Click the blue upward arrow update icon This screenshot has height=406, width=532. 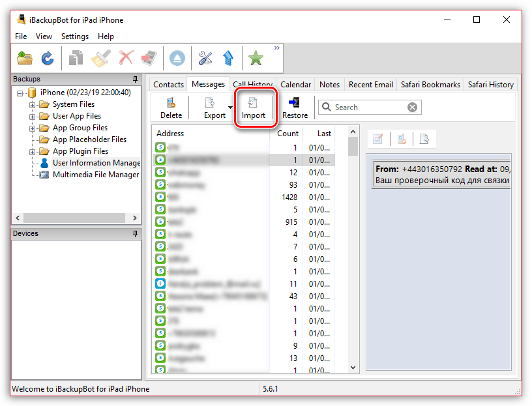coord(228,58)
